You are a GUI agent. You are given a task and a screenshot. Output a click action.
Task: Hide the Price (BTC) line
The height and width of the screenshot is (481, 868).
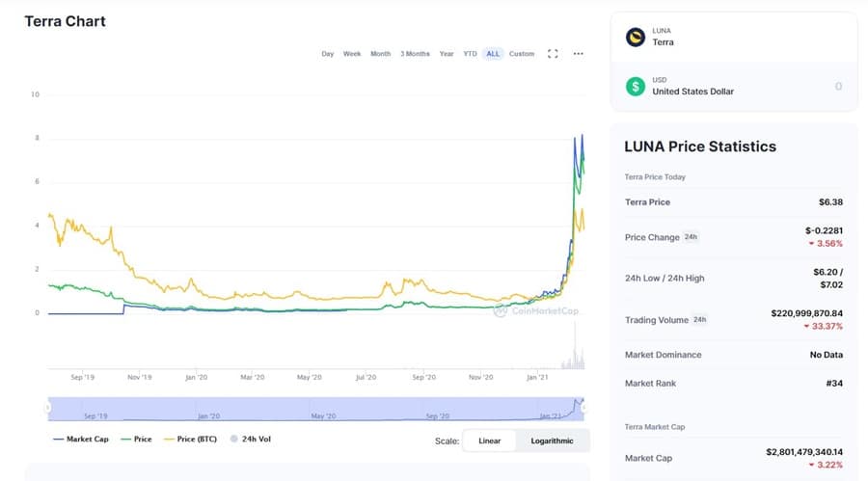coord(193,440)
